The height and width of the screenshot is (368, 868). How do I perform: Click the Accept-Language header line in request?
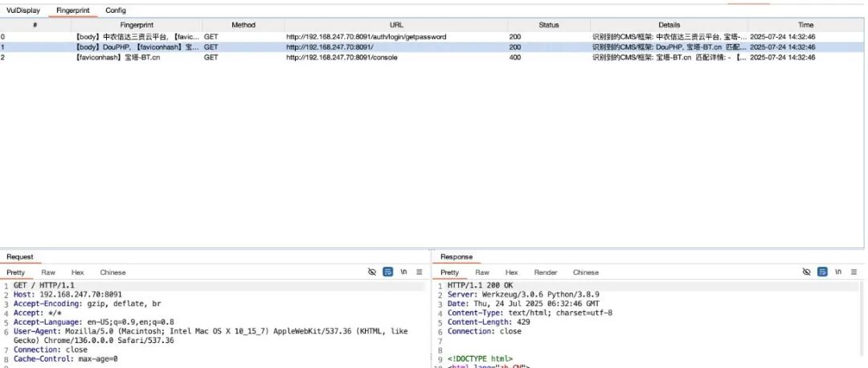(94, 322)
